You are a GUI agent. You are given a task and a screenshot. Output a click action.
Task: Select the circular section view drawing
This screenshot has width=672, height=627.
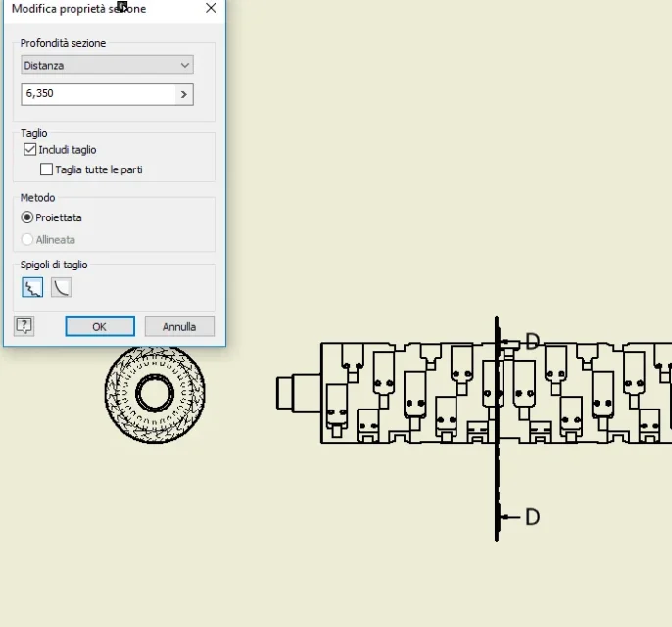155,394
